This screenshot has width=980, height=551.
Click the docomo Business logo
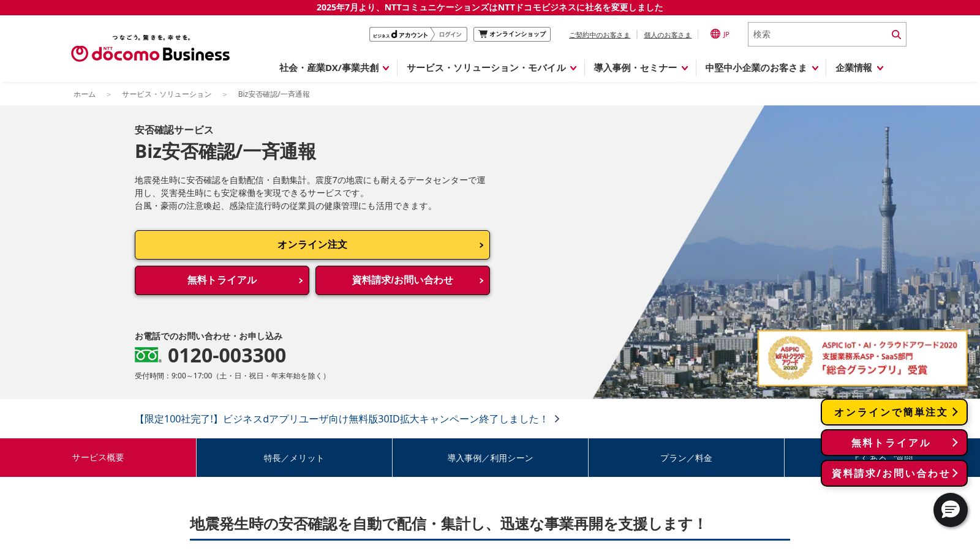pos(150,48)
